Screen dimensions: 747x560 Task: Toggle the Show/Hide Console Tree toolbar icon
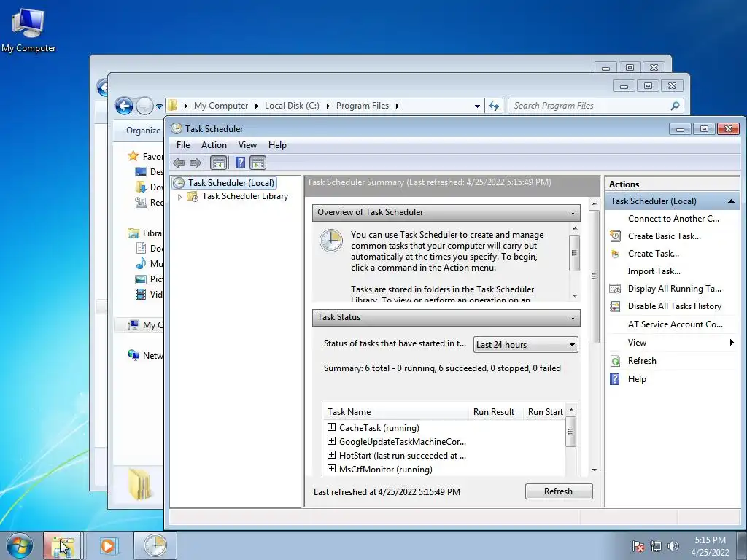(x=219, y=163)
